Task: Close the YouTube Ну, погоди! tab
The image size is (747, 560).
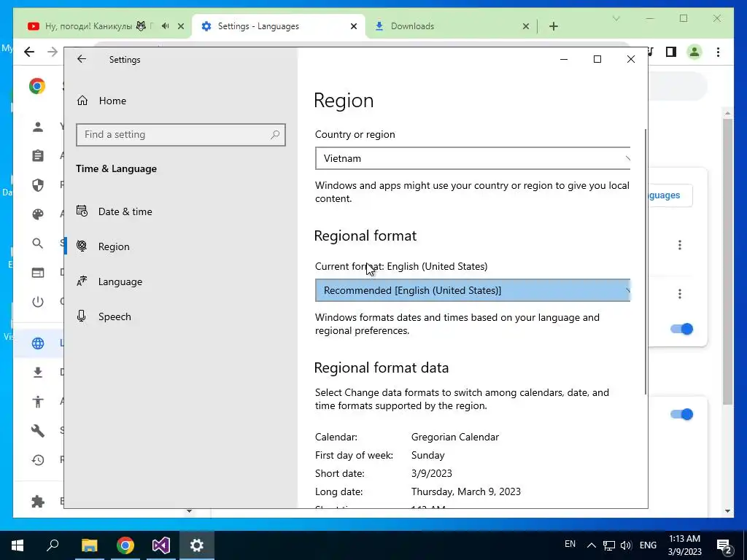Action: (181, 26)
